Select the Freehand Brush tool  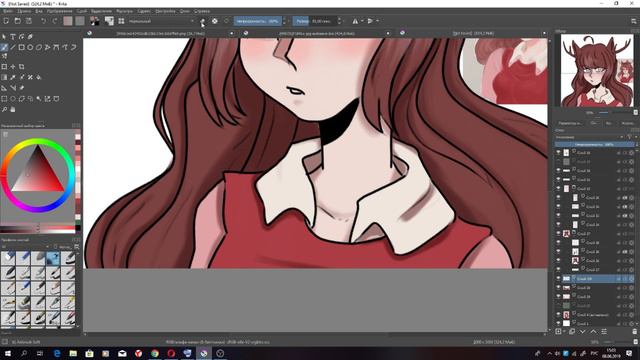[x=4, y=47]
